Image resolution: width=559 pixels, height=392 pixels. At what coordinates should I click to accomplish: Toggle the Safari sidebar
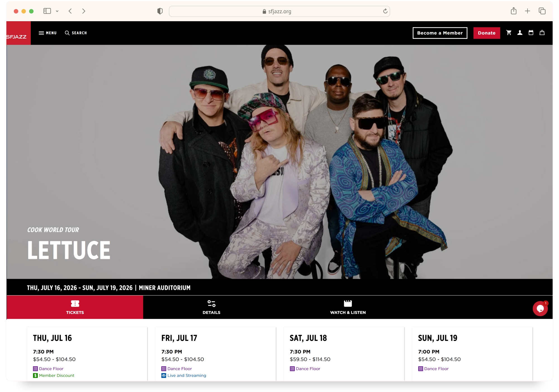pos(47,11)
